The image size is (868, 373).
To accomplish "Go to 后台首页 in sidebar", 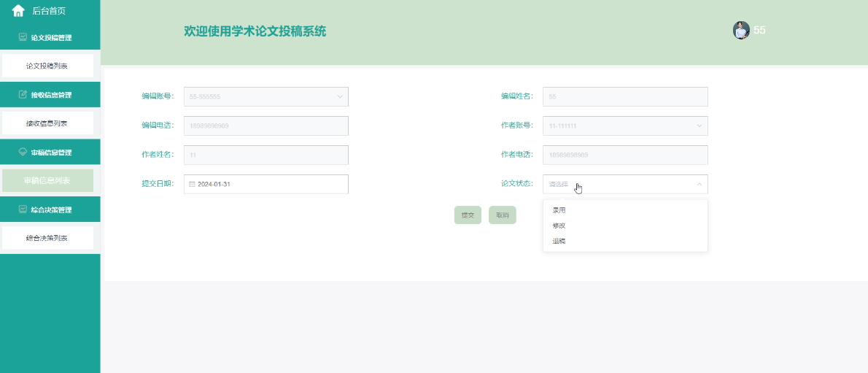I will (x=50, y=11).
